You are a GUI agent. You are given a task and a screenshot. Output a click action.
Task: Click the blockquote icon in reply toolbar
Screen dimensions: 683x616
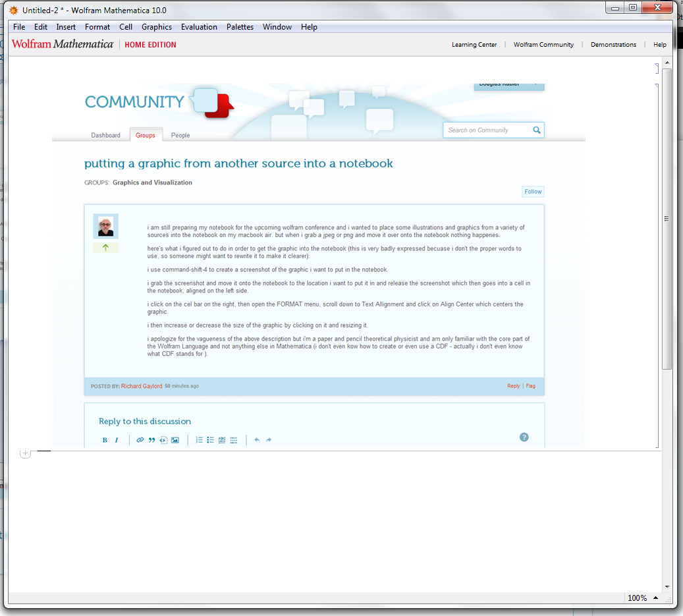151,440
